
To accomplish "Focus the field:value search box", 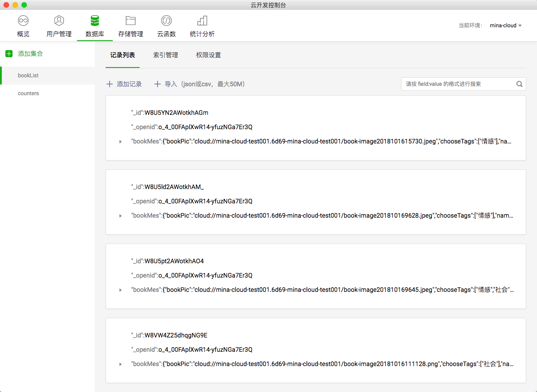I will click(458, 84).
